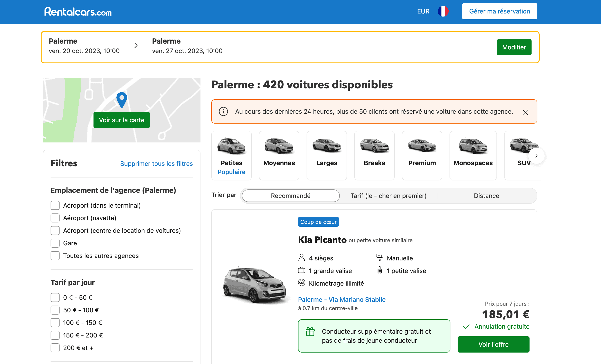Click the seats person icon for 4 sièges
Screen dimensions: 601x364
pyautogui.click(x=301, y=258)
